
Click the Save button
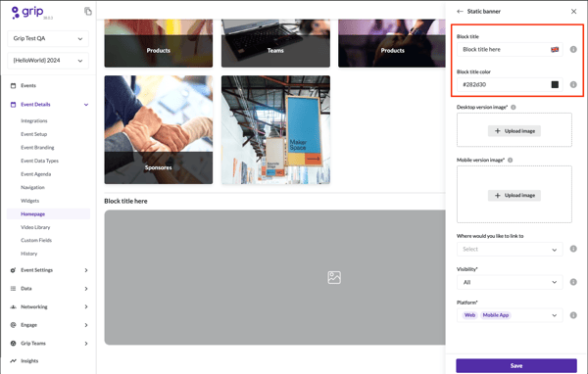pyautogui.click(x=516, y=366)
